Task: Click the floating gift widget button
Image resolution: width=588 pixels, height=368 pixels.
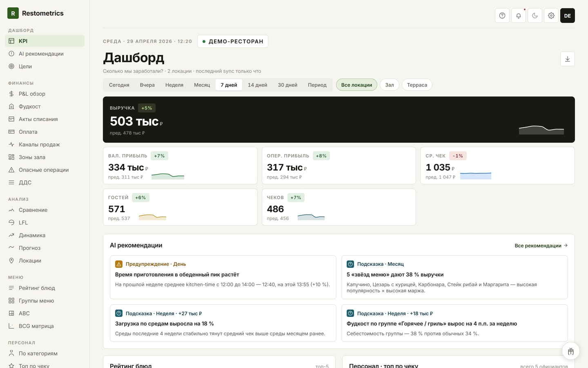Action: (571, 351)
